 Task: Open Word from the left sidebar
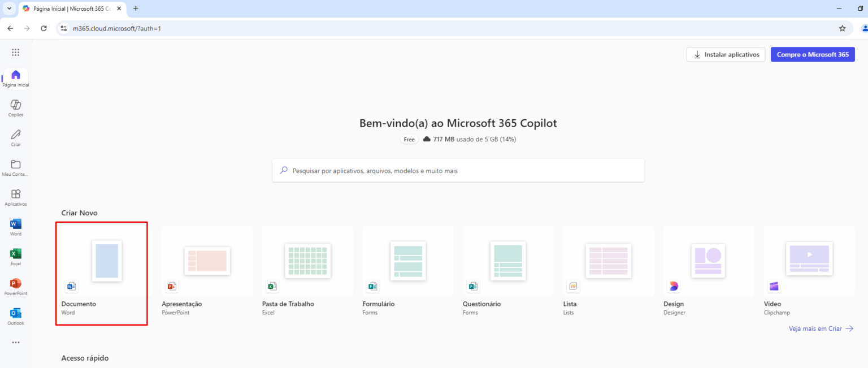coord(15,227)
